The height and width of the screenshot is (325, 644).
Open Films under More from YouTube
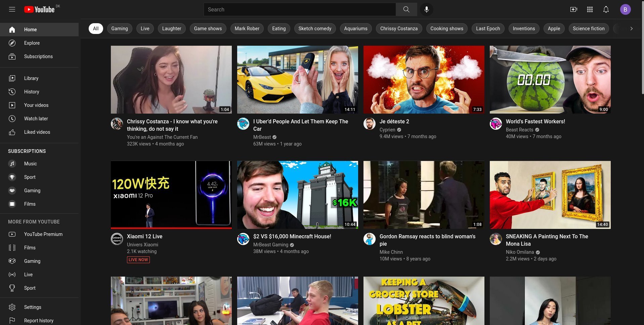[39, 248]
